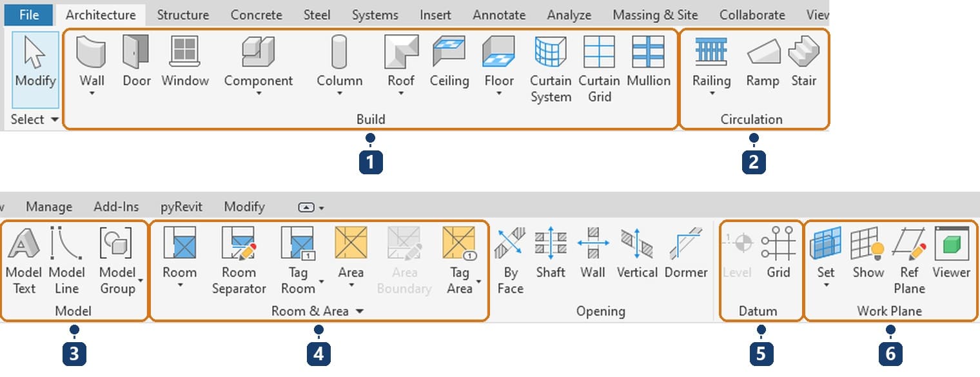The height and width of the screenshot is (377, 980).
Task: Open the Tag Room dropdown arrow
Action: point(321,281)
